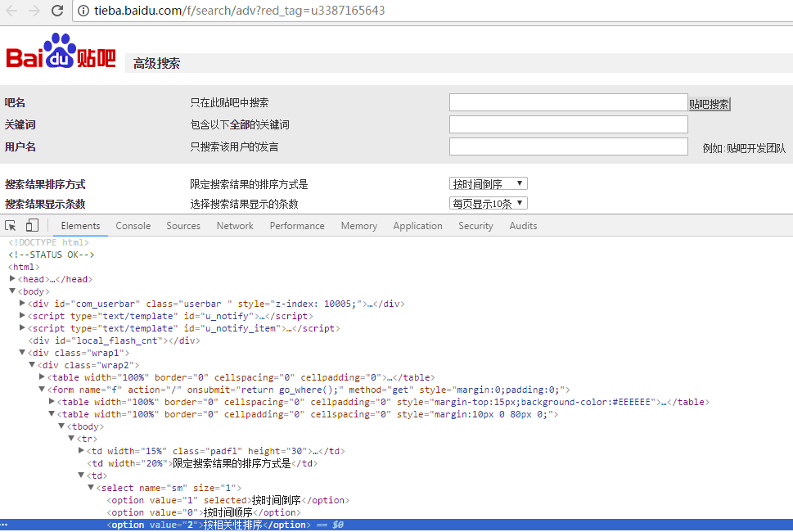
Task: Click the 例如:贴吧开发团队 hint text
Action: (743, 148)
